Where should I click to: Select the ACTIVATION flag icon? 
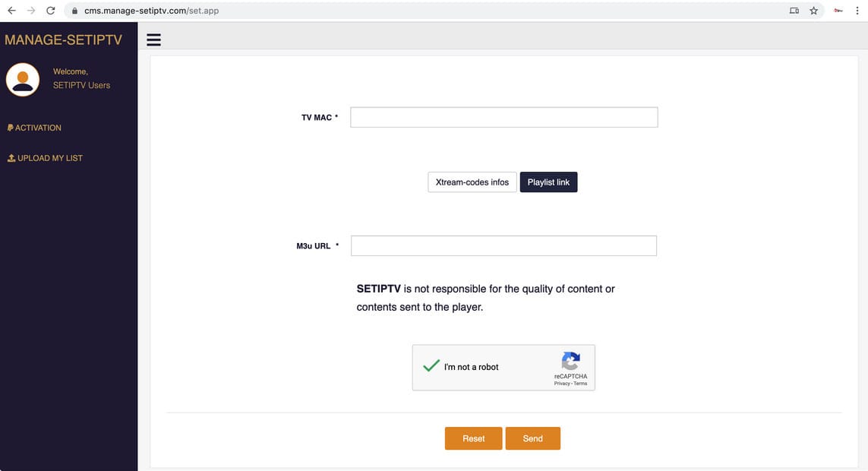pos(9,127)
